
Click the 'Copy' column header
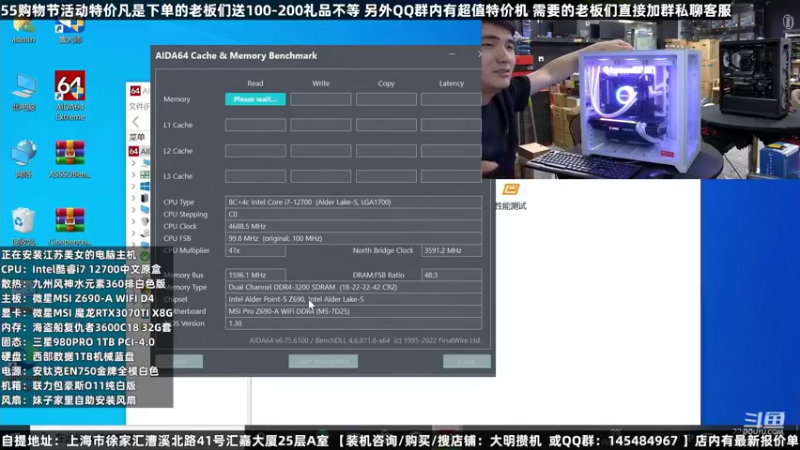(x=386, y=83)
